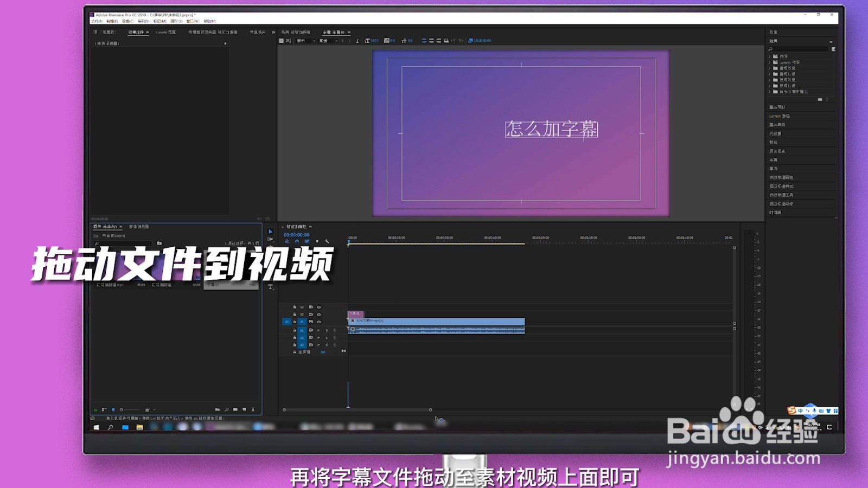868x488 pixels.
Task: Expand 音频效果 folder in Effects
Action: 769,68
